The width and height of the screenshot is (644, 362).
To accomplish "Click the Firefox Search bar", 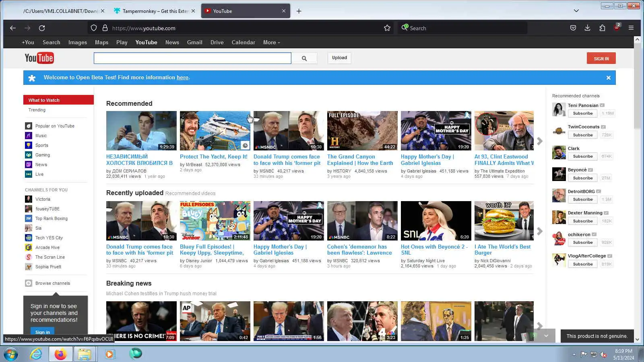I will [x=463, y=28].
